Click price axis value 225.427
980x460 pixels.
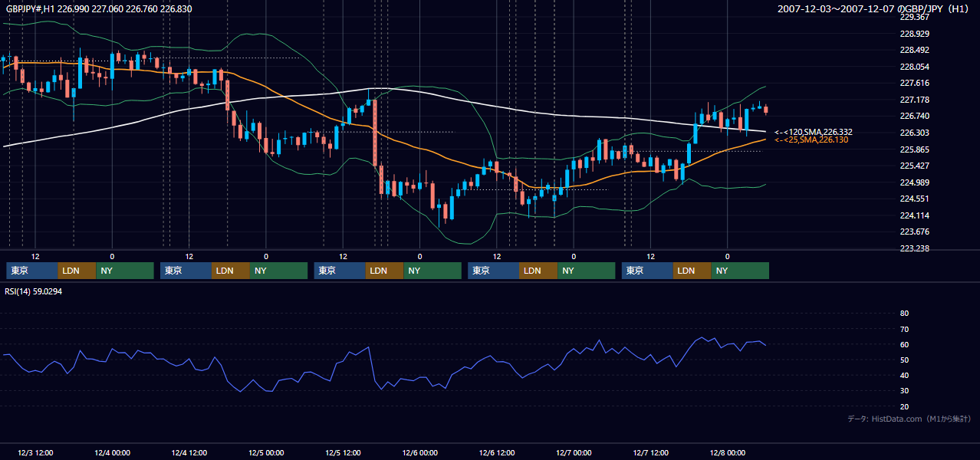(x=914, y=166)
